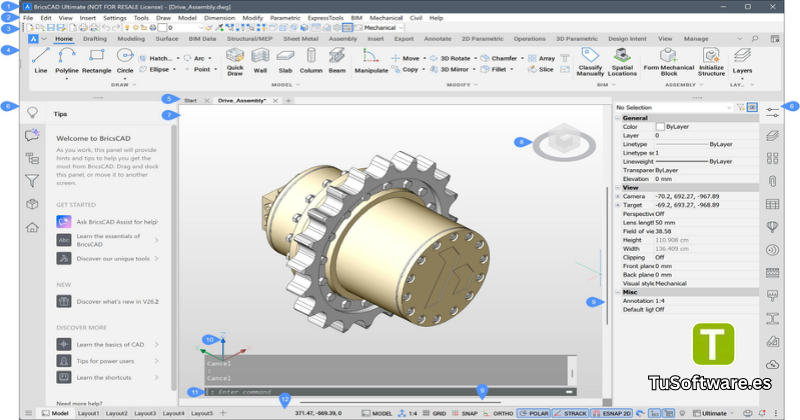Viewport: 800px width, 420px height.
Task: Click the Slice tool
Action: (541, 69)
